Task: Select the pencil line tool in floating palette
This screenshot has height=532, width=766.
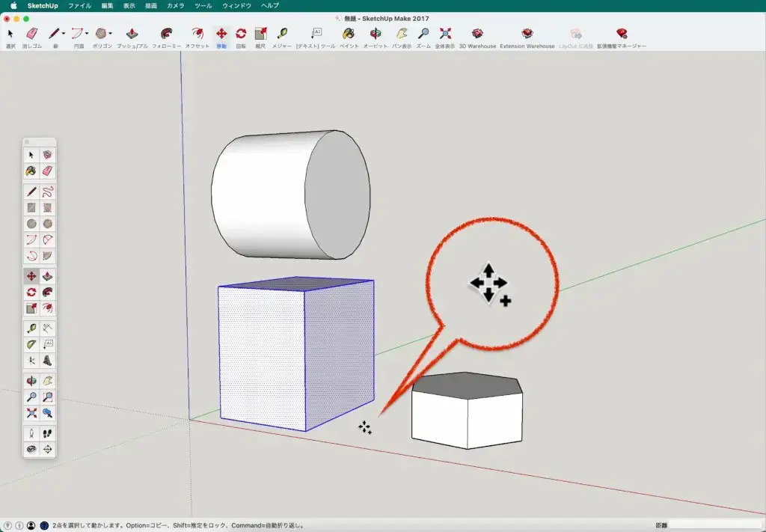Action: tap(31, 192)
